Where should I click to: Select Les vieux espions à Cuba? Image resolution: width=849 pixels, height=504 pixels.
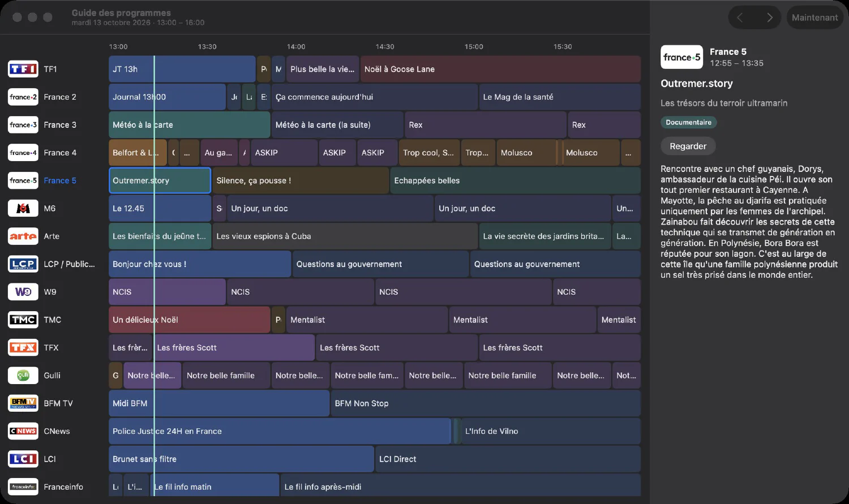click(x=345, y=236)
